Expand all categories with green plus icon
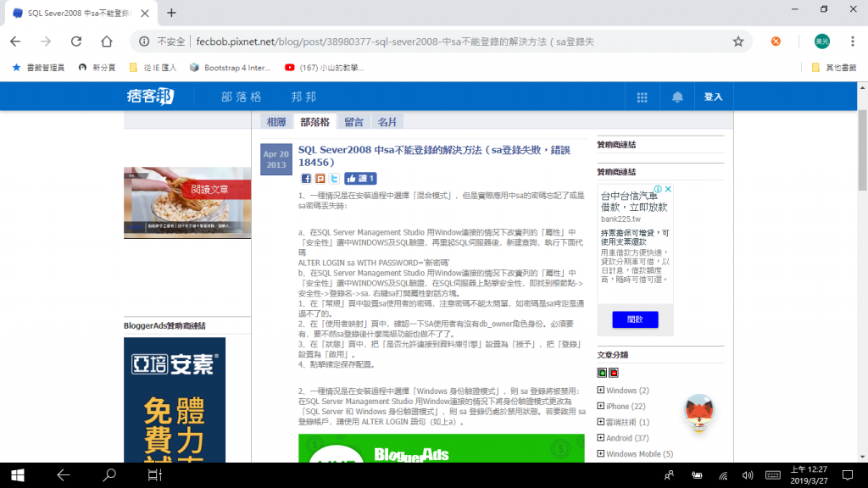 (x=602, y=373)
